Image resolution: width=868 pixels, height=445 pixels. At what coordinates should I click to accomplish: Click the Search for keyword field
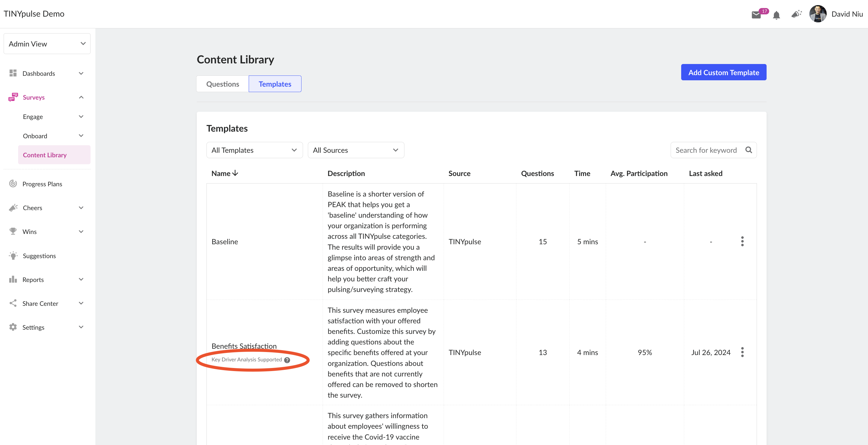tap(714, 150)
